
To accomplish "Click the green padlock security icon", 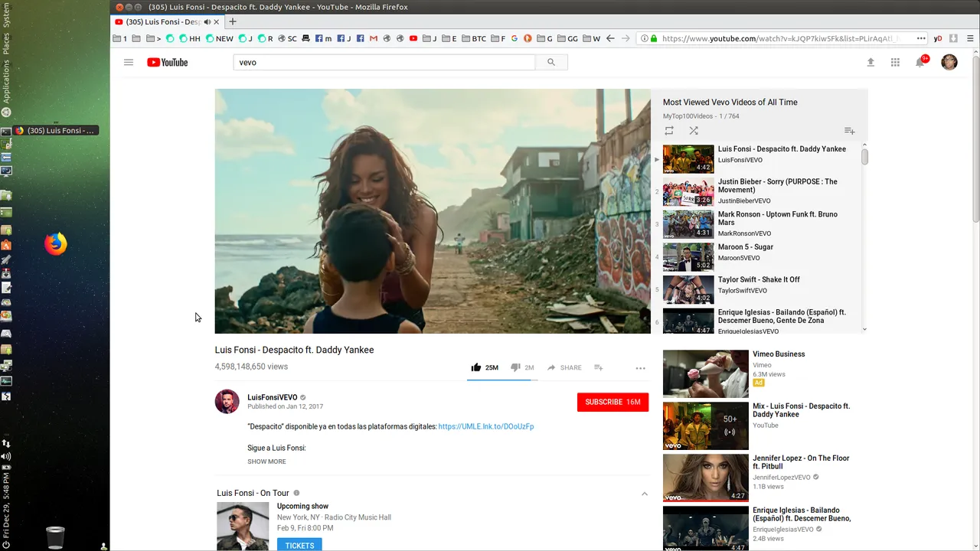I will [654, 38].
